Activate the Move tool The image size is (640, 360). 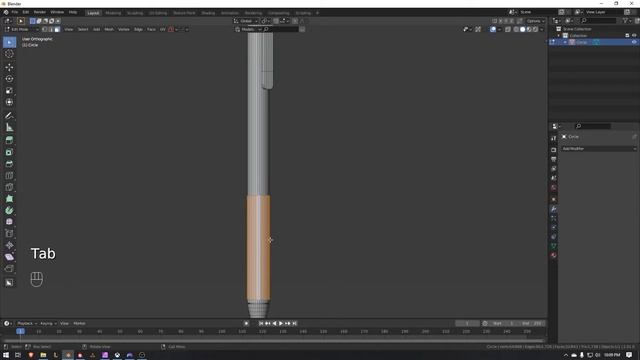point(9,67)
